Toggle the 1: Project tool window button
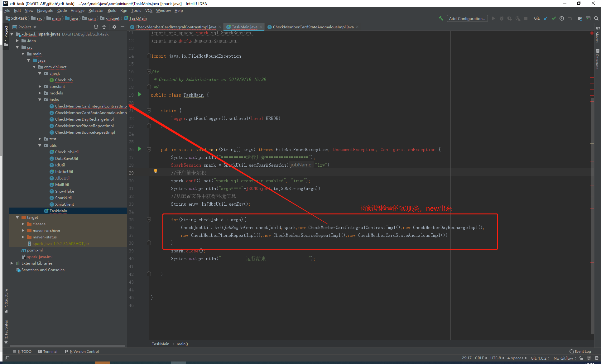Viewport: 601px width, 364px height. coord(6,36)
